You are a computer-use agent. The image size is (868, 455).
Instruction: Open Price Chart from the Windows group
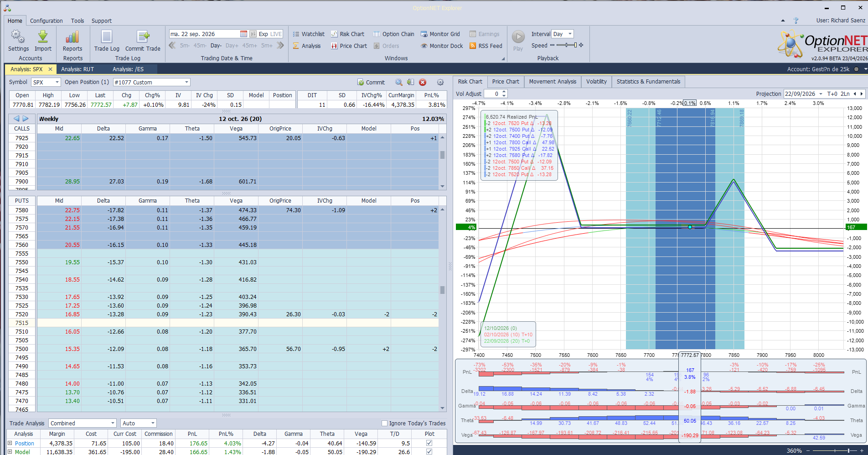tap(349, 46)
